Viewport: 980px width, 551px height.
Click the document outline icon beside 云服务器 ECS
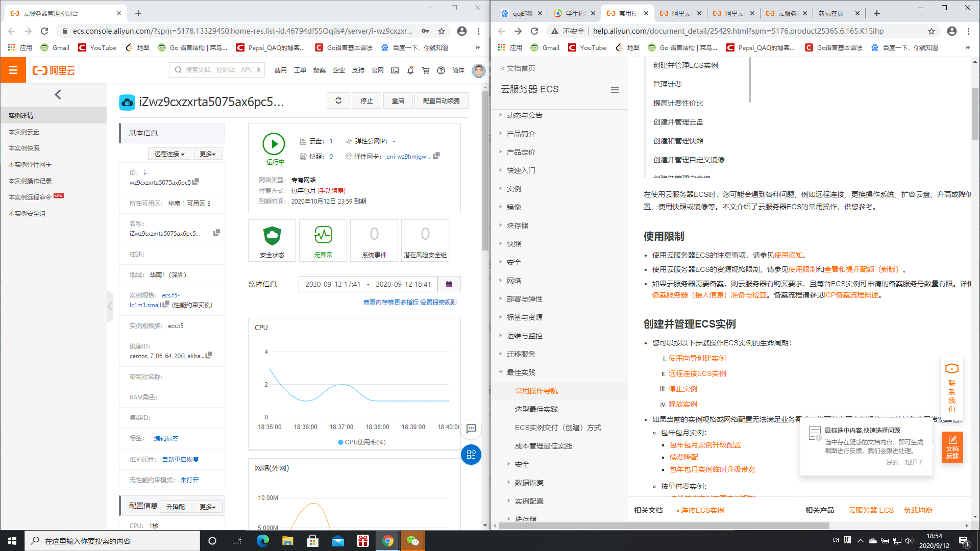615,90
